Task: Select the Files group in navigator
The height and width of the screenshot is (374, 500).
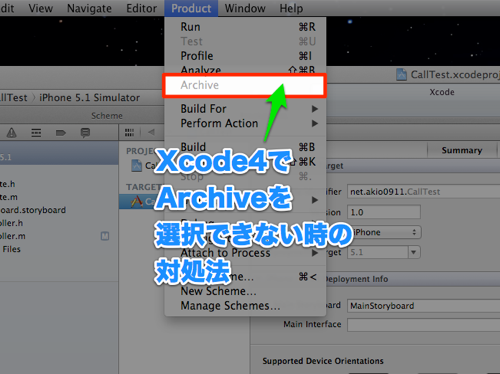Action: [x=11, y=249]
